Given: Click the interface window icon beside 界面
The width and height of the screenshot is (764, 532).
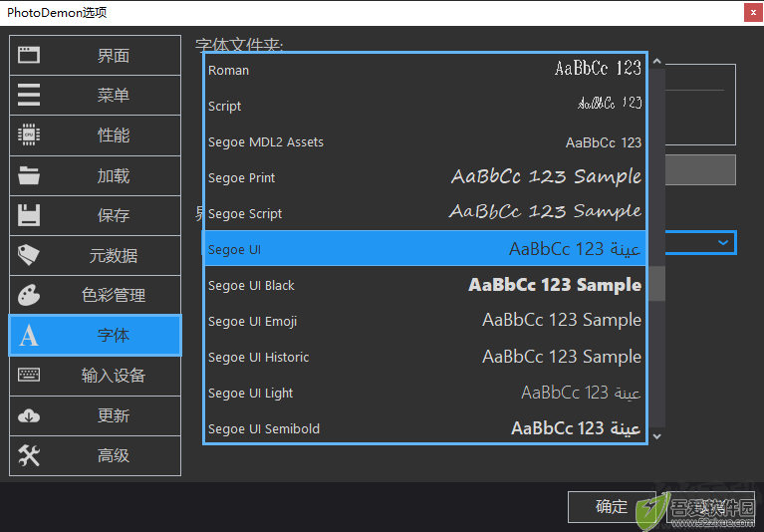Looking at the screenshot, I should pos(29,55).
